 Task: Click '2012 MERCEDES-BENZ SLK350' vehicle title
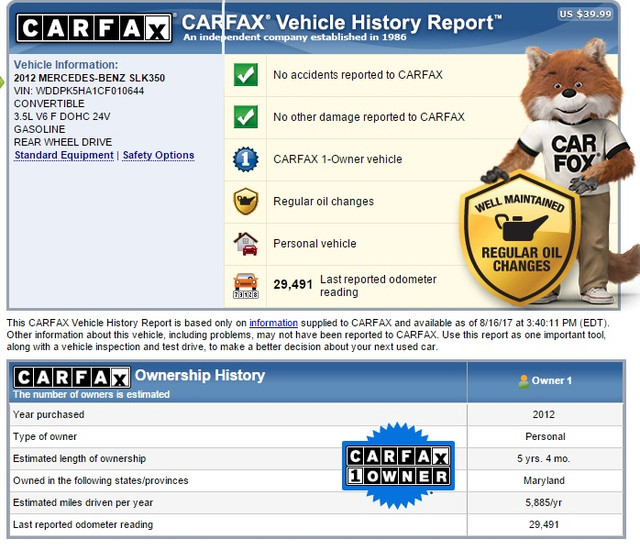pyautogui.click(x=89, y=78)
